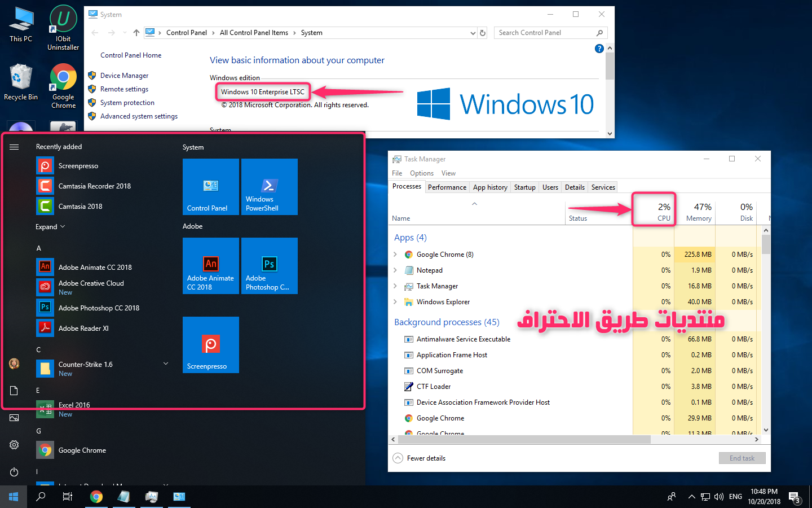Launch the Windows PowerShell tile
This screenshot has height=508, width=812.
coord(269,187)
